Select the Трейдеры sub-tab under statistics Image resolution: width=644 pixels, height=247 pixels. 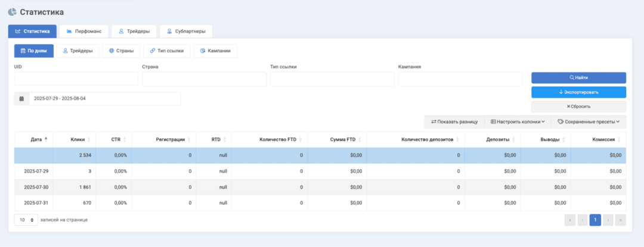78,51
